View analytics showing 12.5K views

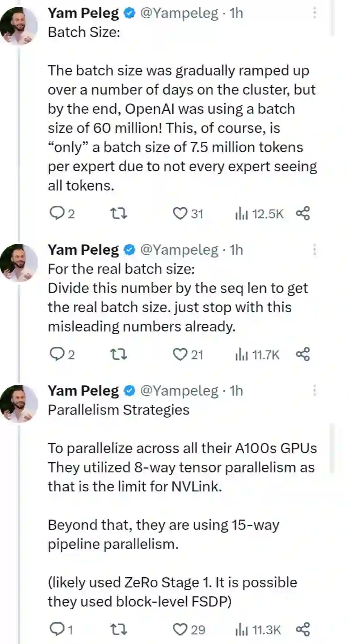(259, 214)
